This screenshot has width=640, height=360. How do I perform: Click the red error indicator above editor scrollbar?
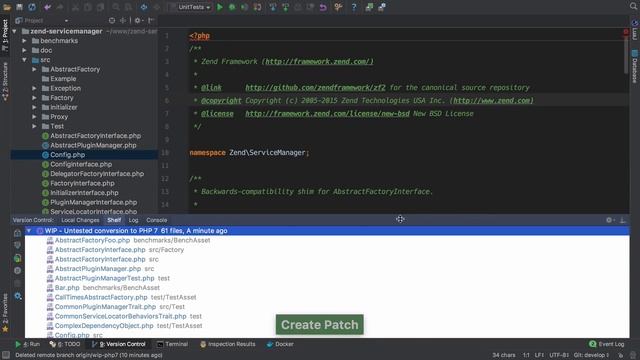pyautogui.click(x=626, y=31)
